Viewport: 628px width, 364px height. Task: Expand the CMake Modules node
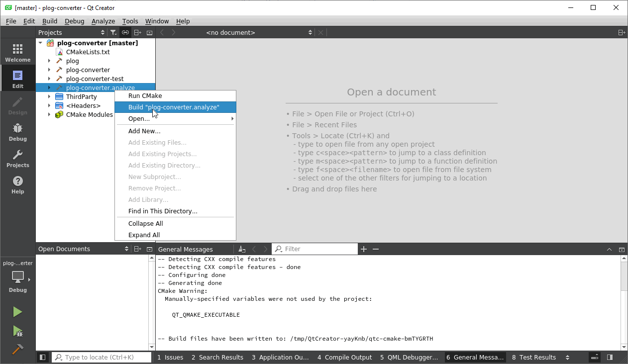pos(49,114)
